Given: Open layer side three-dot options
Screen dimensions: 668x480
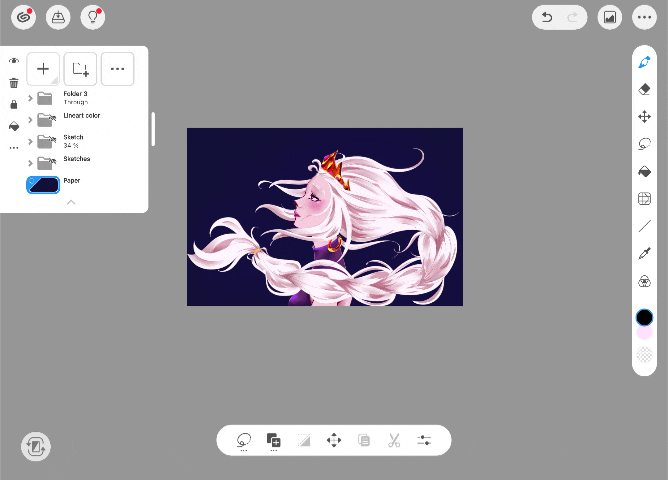Looking at the screenshot, I should [14, 148].
